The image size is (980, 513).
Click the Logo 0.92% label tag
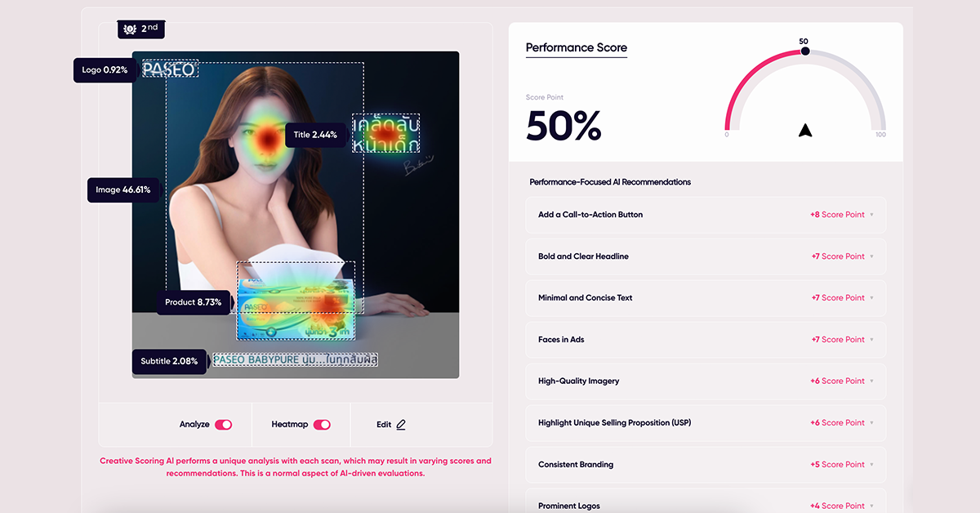pyautogui.click(x=105, y=70)
